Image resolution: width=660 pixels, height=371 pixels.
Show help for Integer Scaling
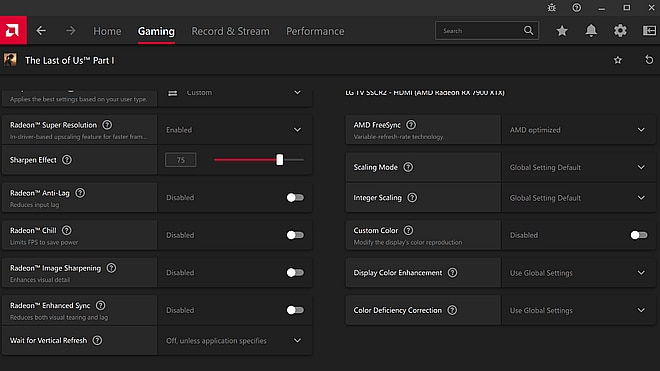pyautogui.click(x=412, y=198)
